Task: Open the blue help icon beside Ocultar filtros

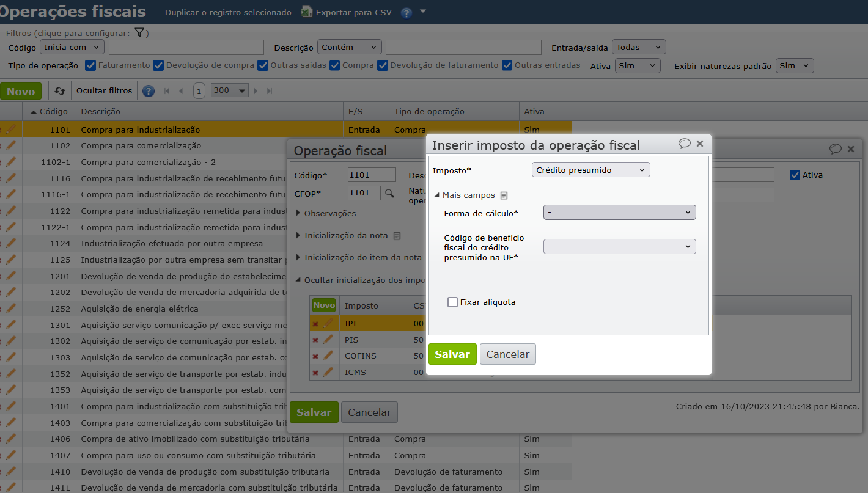Action: tap(149, 91)
